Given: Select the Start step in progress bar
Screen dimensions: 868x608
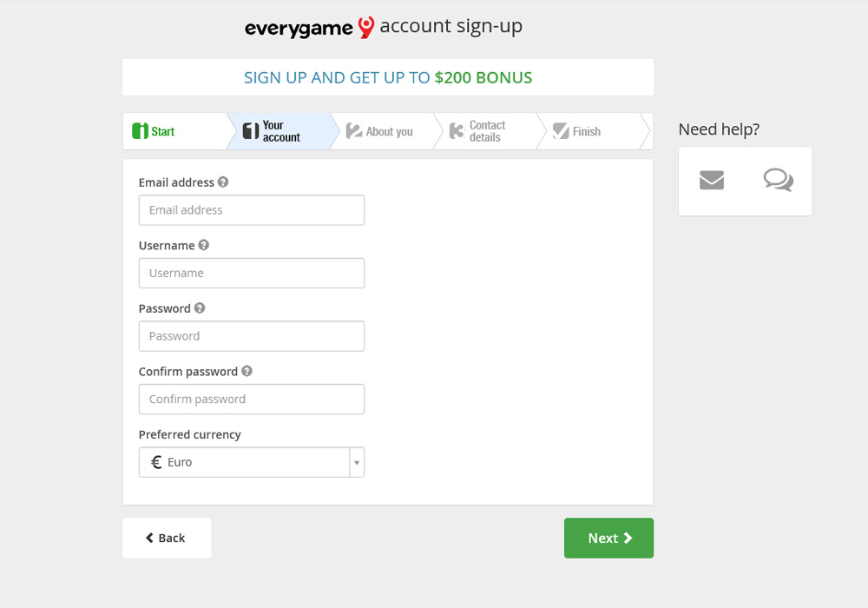Looking at the screenshot, I should click(x=165, y=131).
